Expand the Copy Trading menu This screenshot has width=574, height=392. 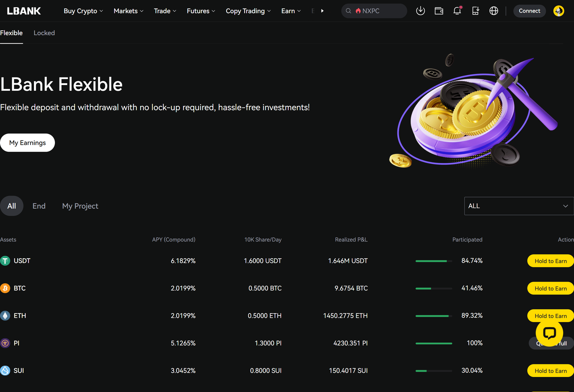(248, 11)
